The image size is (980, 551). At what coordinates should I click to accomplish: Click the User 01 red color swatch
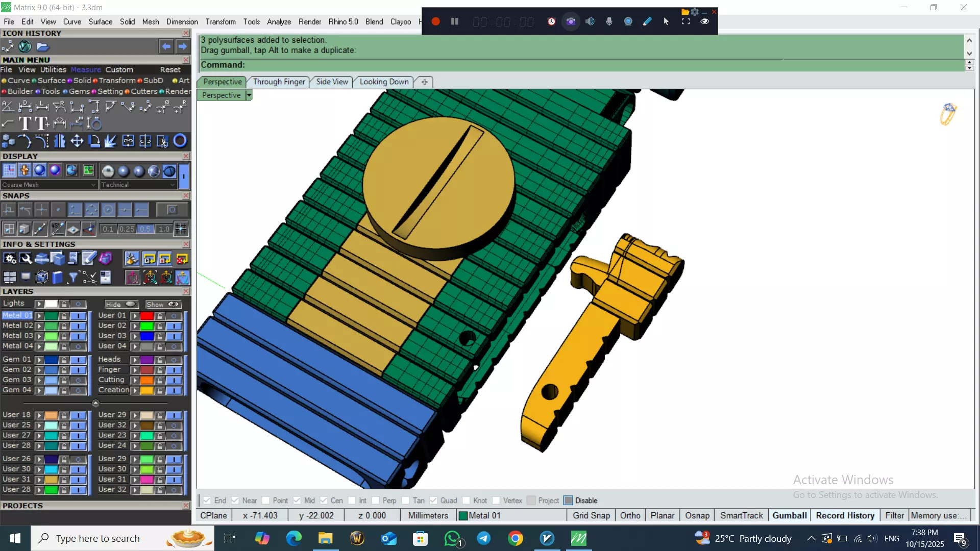(147, 316)
